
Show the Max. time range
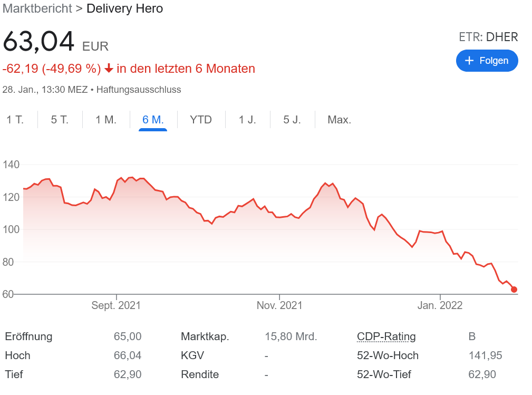(x=339, y=120)
